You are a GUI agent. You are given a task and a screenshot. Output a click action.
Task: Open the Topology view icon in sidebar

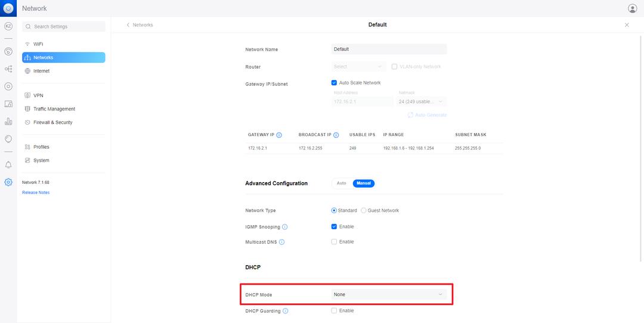coord(8,69)
